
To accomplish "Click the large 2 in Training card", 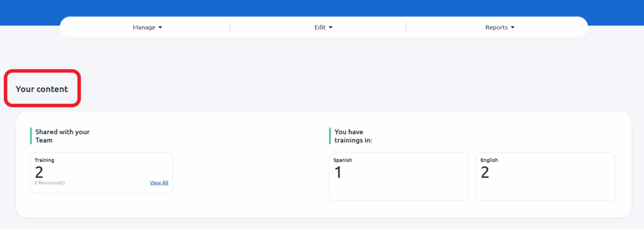I will tap(39, 172).
